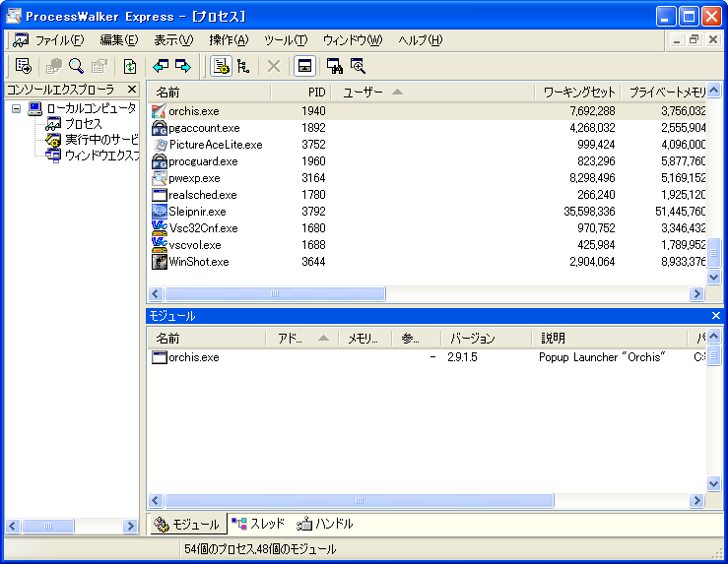Sort the process list by ワーキングセット column
The height and width of the screenshot is (564, 728).
tap(577, 93)
